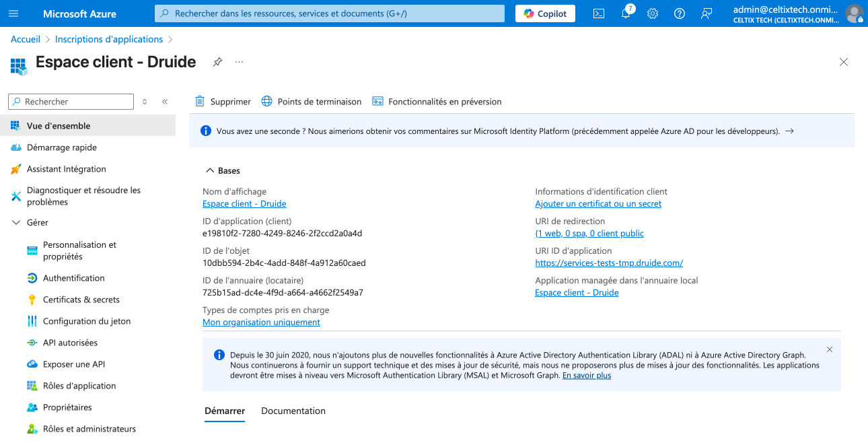Switch to the Documentation tab
Image resolution: width=868 pixels, height=443 pixels.
293,411
